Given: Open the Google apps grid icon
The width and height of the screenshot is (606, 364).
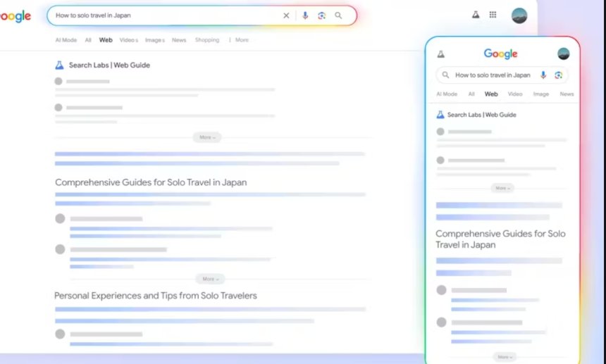Looking at the screenshot, I should coord(493,15).
